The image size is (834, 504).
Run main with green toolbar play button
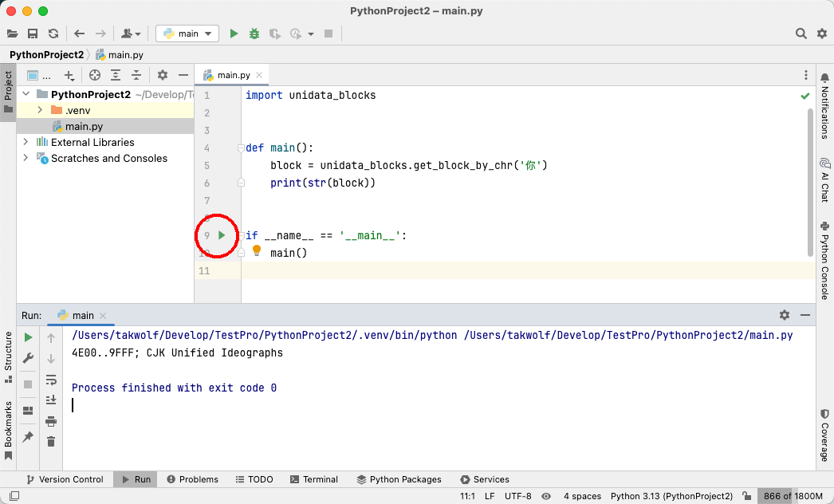(234, 33)
